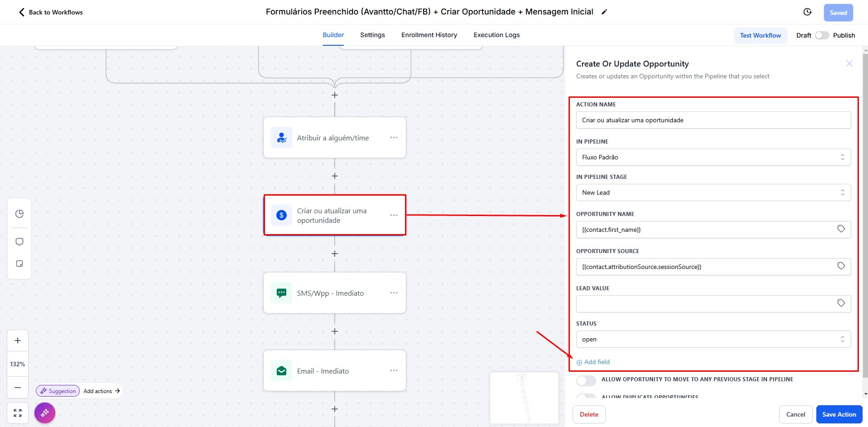The width and height of the screenshot is (868, 427).
Task: Switch to the Settings tab
Action: coord(372,35)
